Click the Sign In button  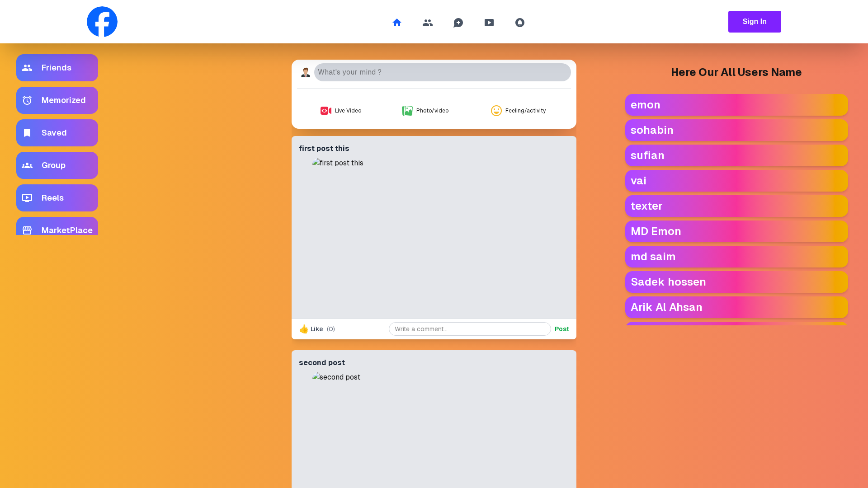pyautogui.click(x=755, y=22)
